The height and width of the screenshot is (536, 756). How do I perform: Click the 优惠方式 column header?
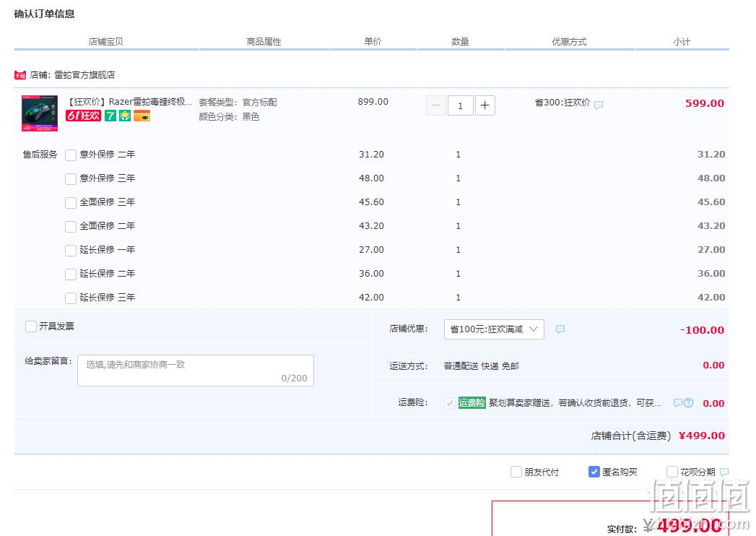(x=569, y=41)
